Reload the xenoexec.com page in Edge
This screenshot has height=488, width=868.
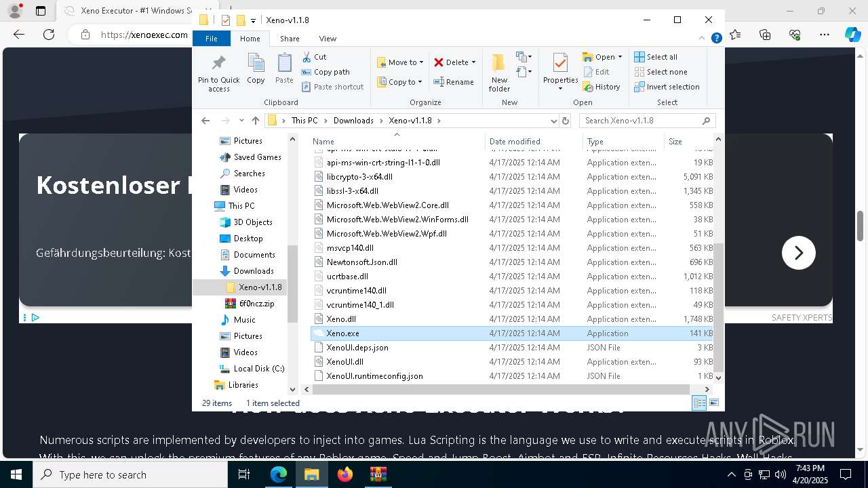(x=49, y=35)
